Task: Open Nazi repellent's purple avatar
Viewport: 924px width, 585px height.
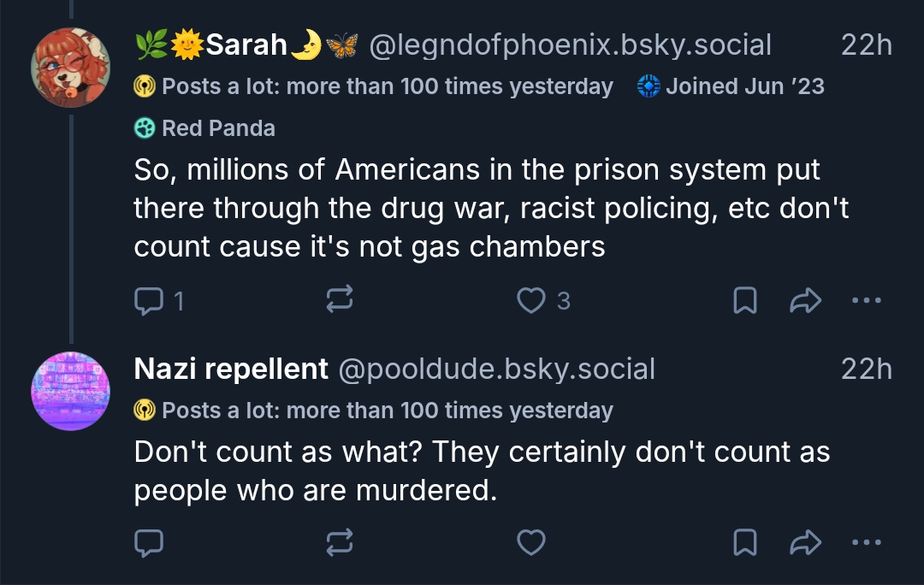Action: pos(70,391)
